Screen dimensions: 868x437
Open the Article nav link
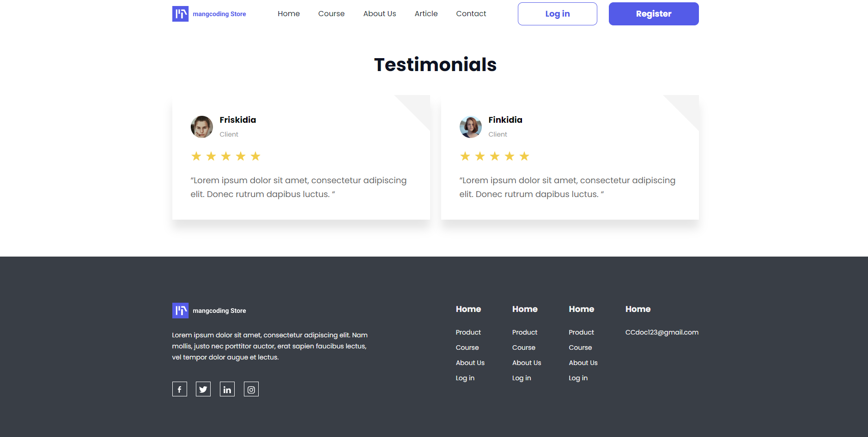point(426,14)
